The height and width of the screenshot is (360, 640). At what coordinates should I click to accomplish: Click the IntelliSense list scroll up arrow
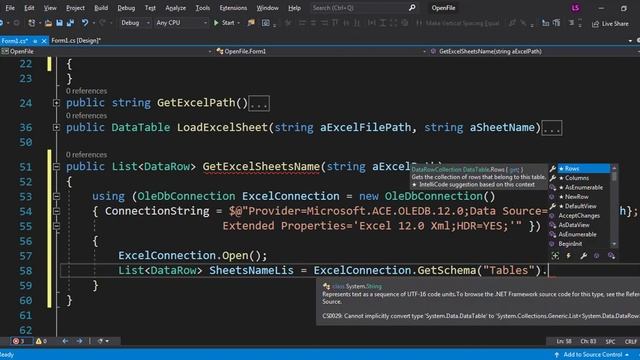[614, 168]
